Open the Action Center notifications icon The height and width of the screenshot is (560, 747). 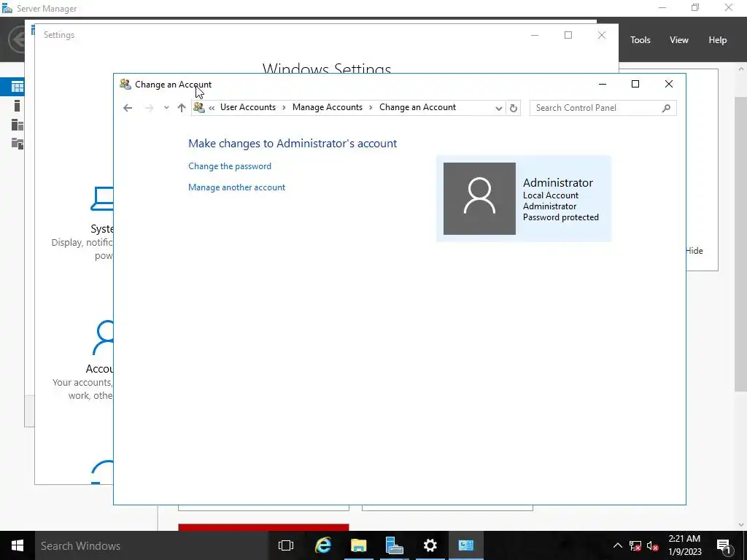tap(724, 545)
